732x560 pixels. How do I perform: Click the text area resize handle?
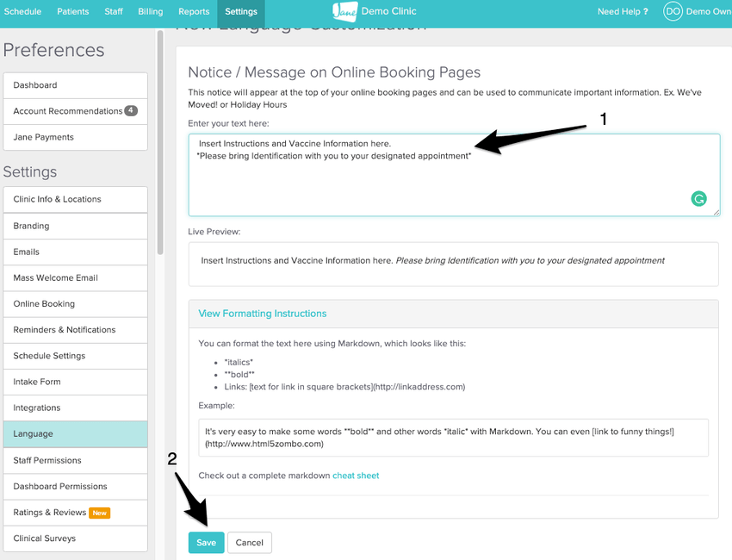pos(716,213)
